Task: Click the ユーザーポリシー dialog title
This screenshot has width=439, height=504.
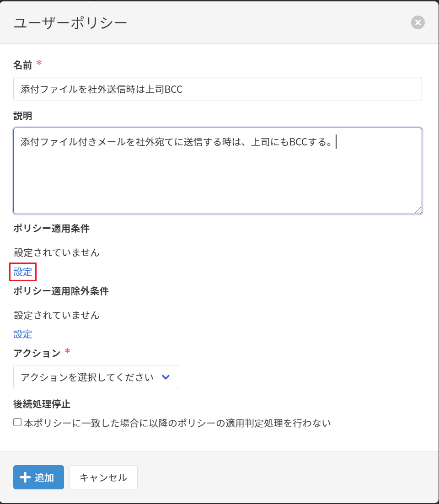Action: 70,23
